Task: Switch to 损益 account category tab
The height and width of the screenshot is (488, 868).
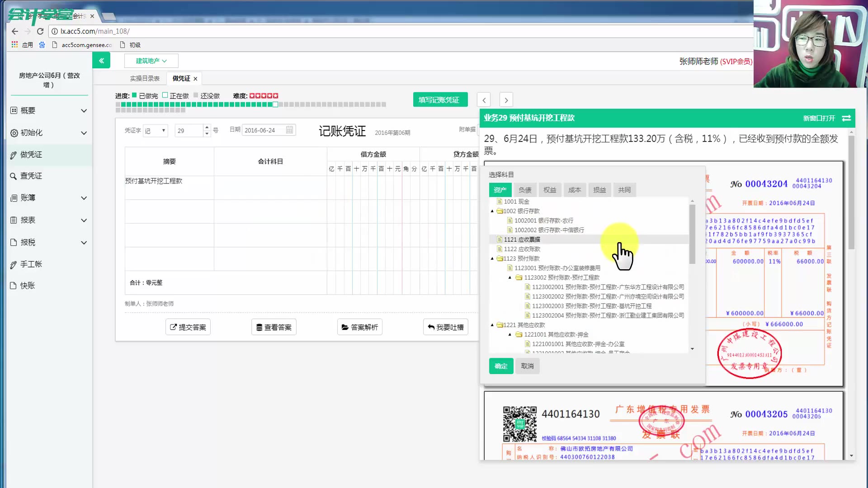Action: [599, 190]
